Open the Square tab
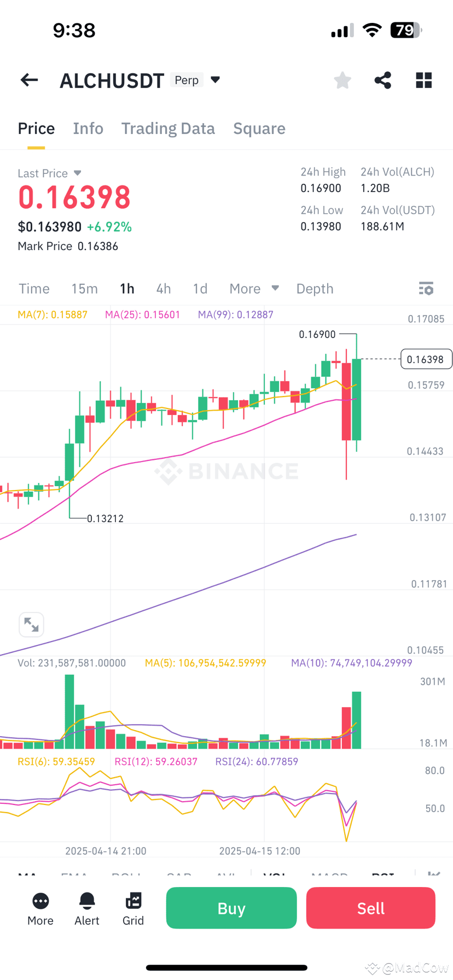 [x=259, y=128]
